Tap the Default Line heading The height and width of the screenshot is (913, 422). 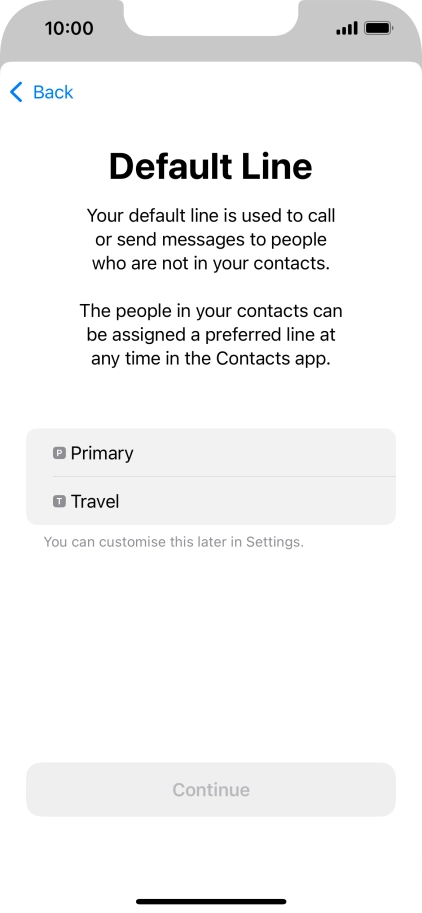pos(211,167)
